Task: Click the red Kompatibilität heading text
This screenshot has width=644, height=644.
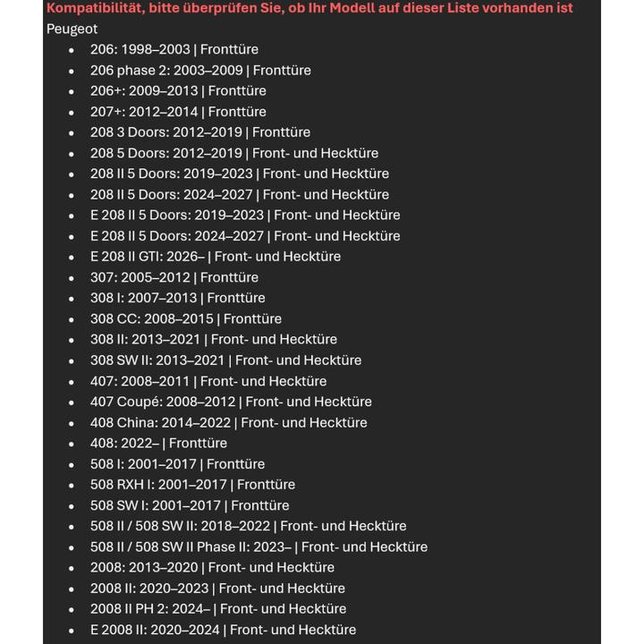Action: click(x=309, y=8)
